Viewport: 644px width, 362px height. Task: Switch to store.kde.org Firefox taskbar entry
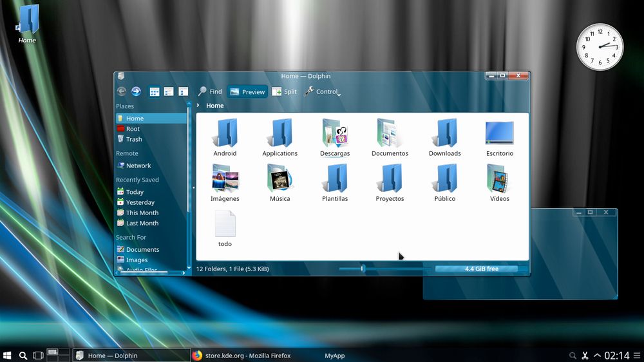249,356
